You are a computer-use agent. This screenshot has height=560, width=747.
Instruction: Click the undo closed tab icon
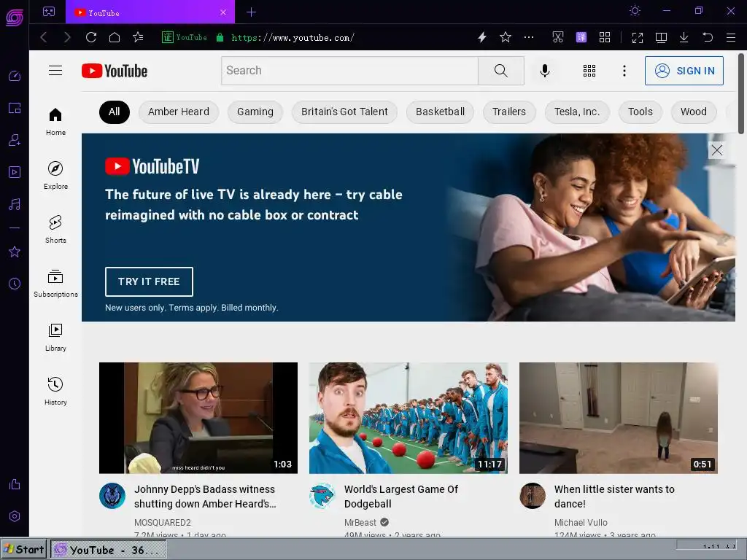708,37
